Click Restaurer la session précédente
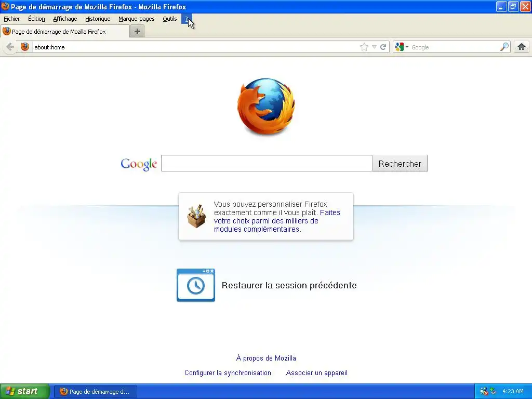532x399 pixels. pos(289,285)
